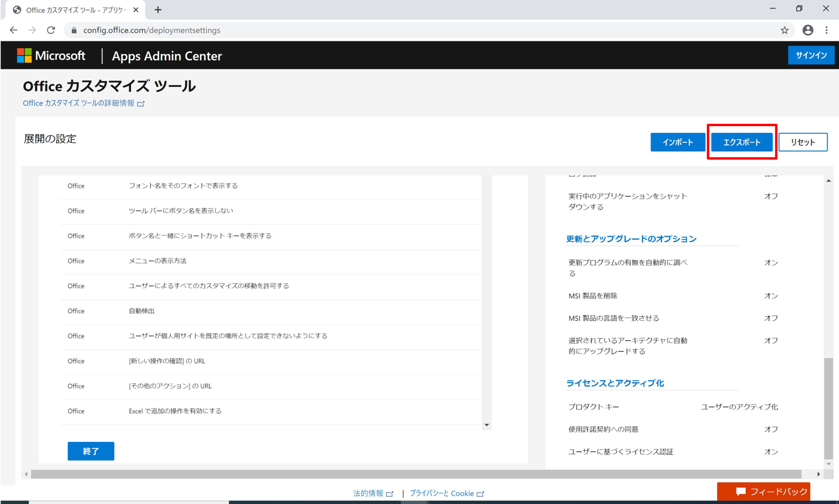Viewport: 839px width, 504px height.
Task: Click the フィードバック button
Action: pos(764,491)
